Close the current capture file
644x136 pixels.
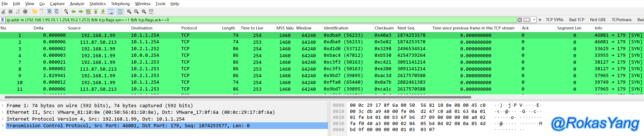(49, 12)
